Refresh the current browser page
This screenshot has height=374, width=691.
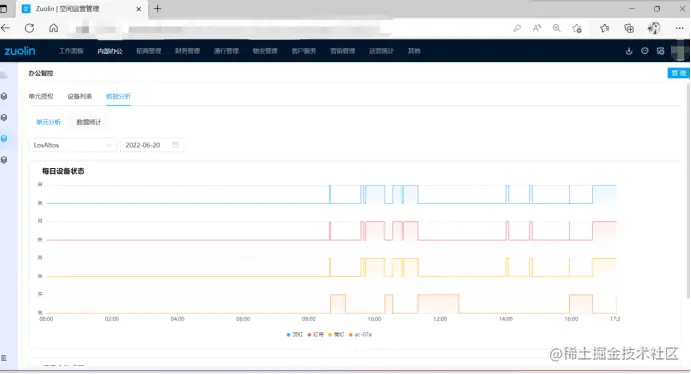(x=29, y=28)
